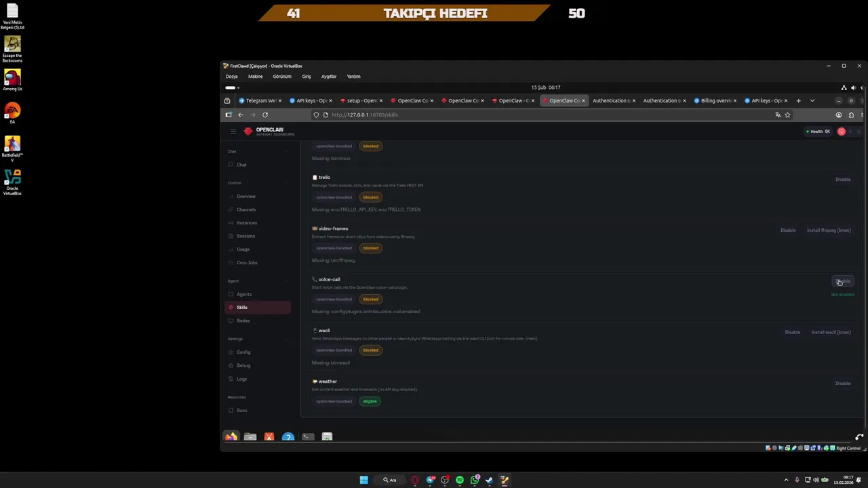Toggle the hamburger menu beside the OpenClaw logo

(233, 131)
